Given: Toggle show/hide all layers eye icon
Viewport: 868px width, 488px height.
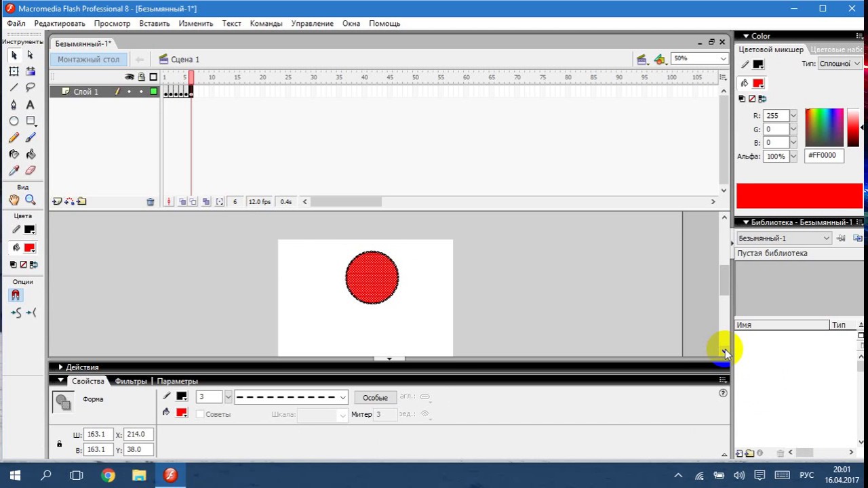Looking at the screenshot, I should [x=129, y=77].
